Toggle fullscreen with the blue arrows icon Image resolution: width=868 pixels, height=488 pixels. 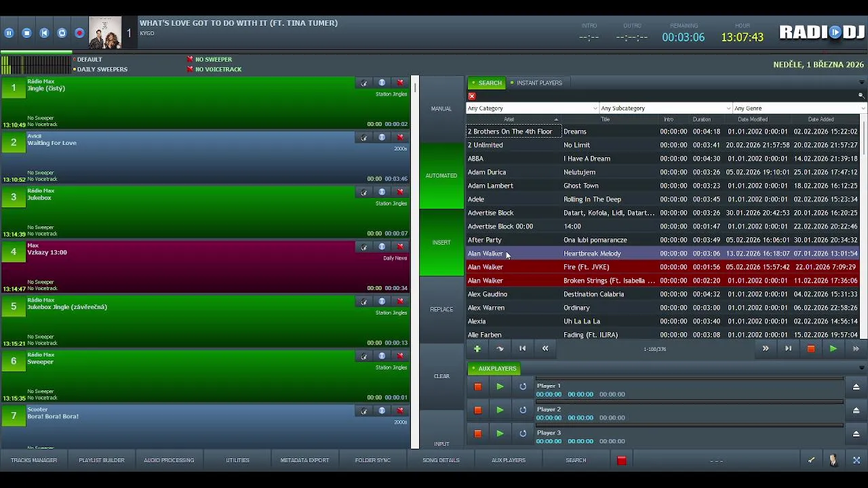tap(856, 460)
